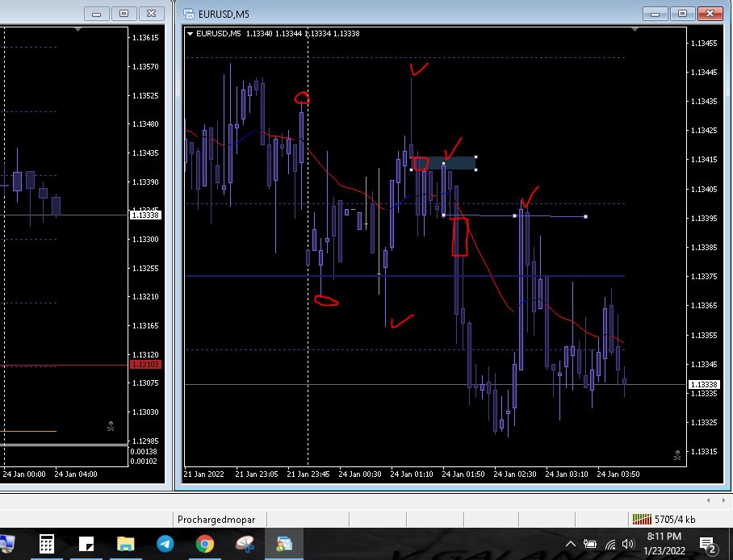Switch to the MetaTrader taskbar app
733x560 pixels.
point(284,545)
